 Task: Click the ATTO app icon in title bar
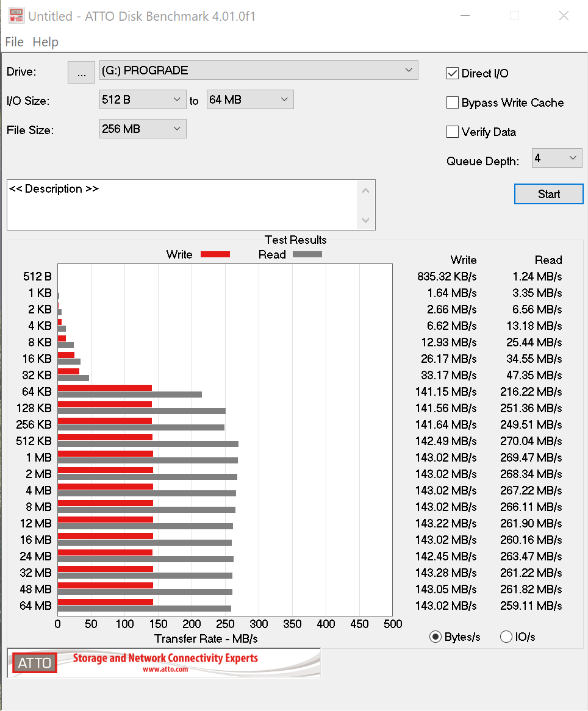(16, 16)
